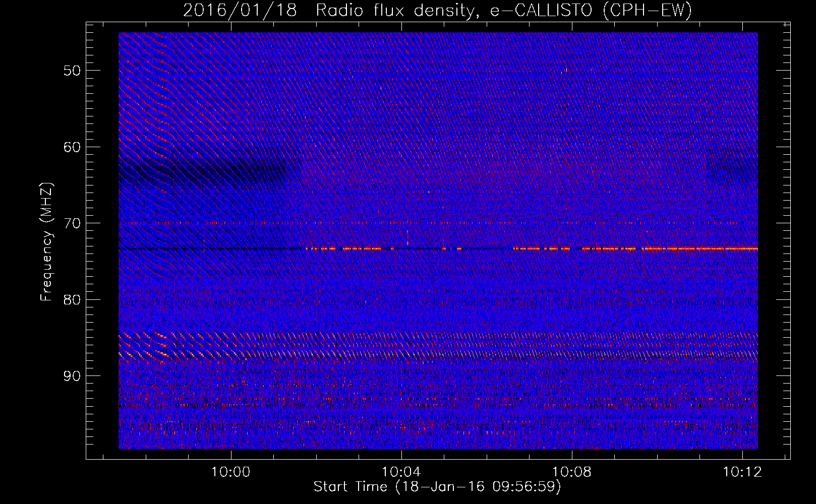Click the '60' frequency tick label
Image resolution: width=816 pixels, height=504 pixels.
(x=72, y=147)
